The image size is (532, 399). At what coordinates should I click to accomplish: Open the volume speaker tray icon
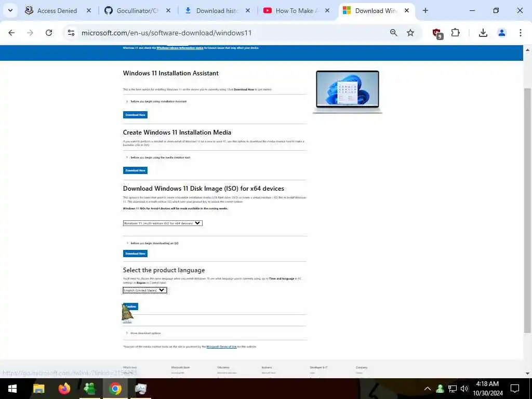(x=464, y=389)
